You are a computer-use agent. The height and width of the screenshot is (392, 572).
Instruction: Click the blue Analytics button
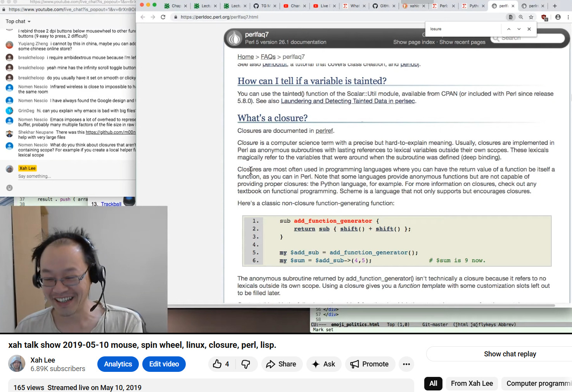(118, 364)
